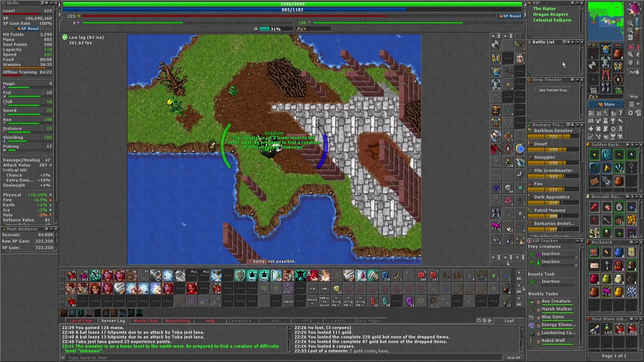
Task: Click XP Boost button on top bar
Action: [509, 16]
